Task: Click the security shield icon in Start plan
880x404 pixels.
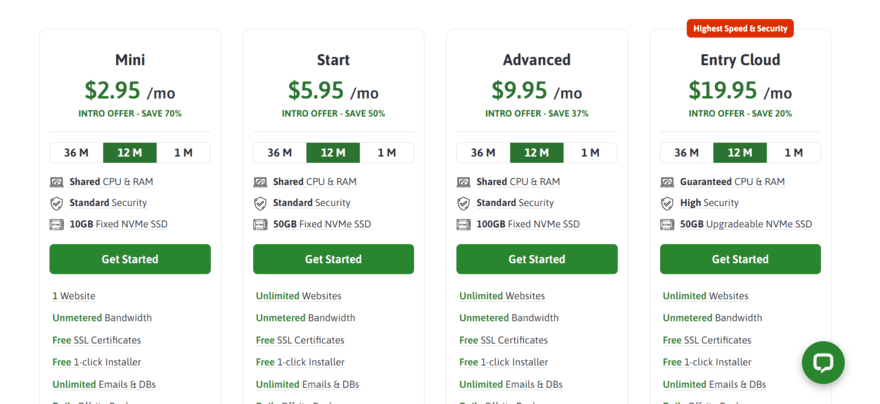Action: click(x=260, y=203)
